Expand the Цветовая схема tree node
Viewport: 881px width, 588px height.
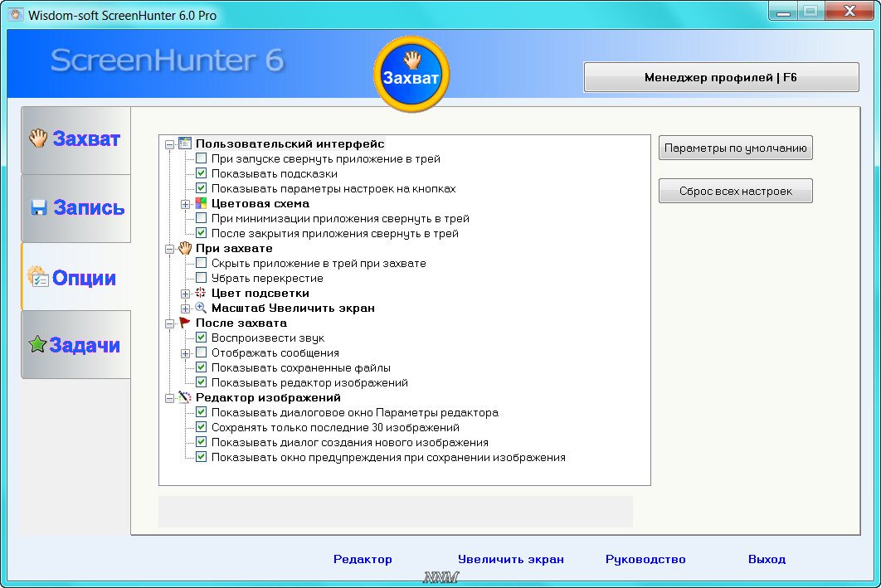186,203
